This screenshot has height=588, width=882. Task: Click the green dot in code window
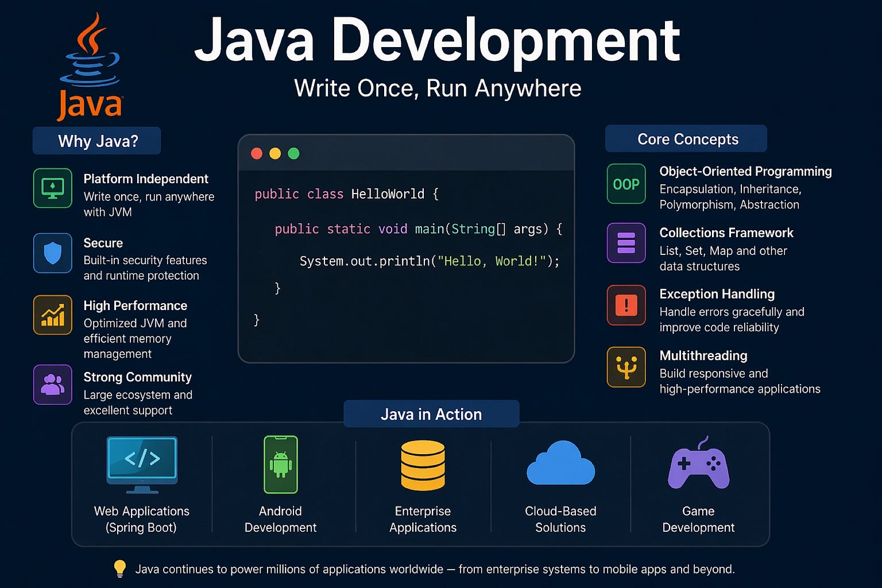point(293,153)
